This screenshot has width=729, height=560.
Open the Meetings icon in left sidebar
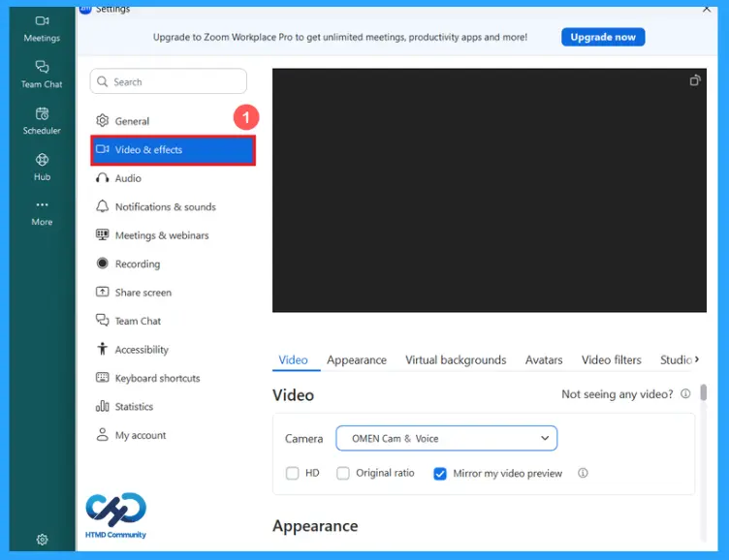point(42,29)
